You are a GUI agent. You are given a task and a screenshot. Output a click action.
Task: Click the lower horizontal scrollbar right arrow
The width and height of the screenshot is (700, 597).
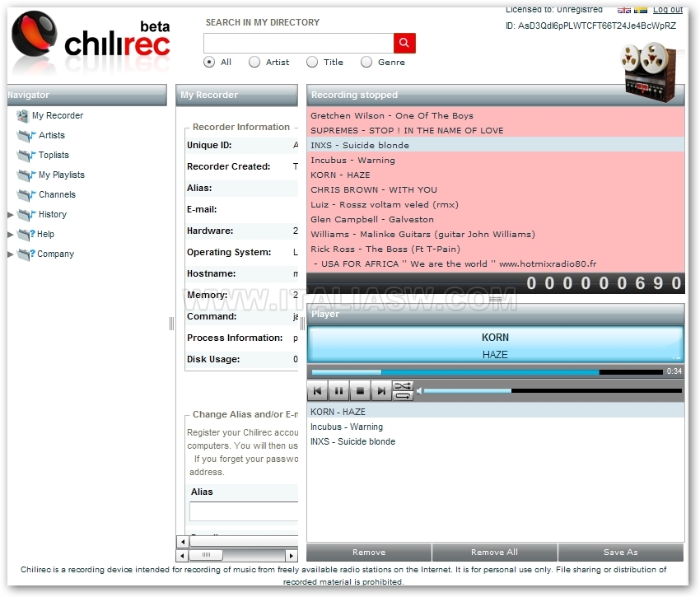click(x=291, y=556)
